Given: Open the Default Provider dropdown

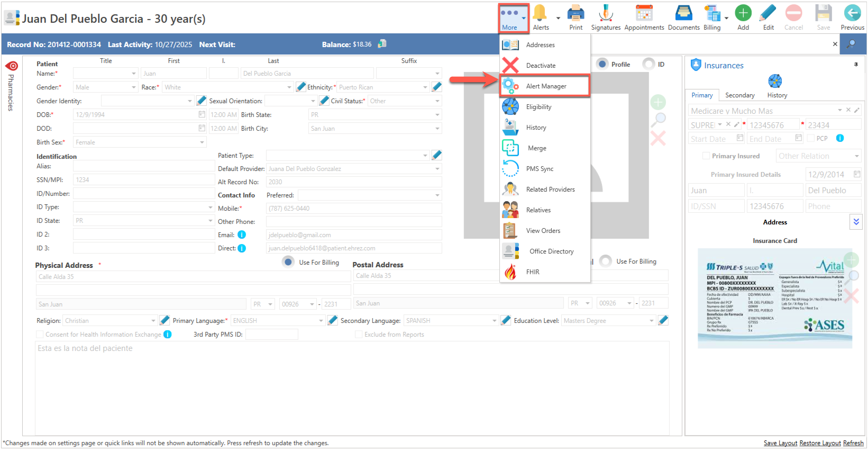Looking at the screenshot, I should (x=437, y=169).
